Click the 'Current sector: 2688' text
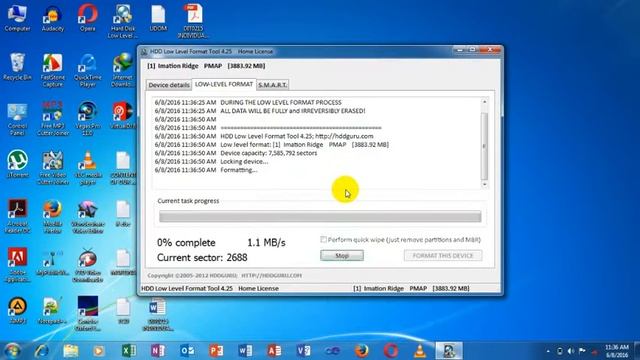Image resolution: width=640 pixels, height=360 pixels. (x=202, y=258)
